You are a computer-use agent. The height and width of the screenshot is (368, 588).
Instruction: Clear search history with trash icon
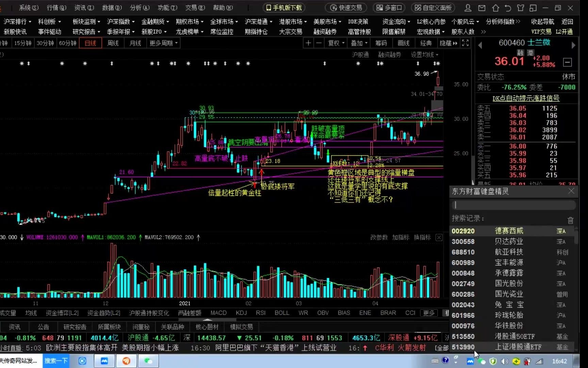[x=571, y=220]
